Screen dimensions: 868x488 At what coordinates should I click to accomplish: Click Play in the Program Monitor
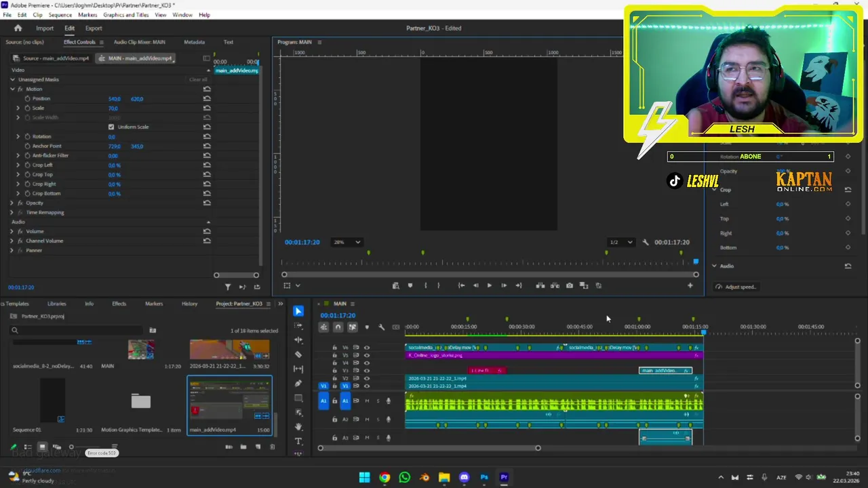tap(489, 285)
